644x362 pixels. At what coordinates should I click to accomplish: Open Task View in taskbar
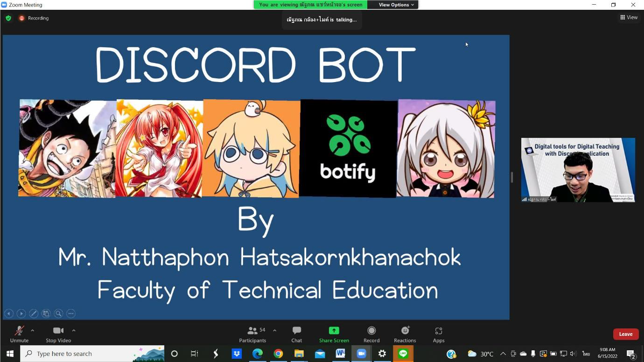tap(195, 354)
